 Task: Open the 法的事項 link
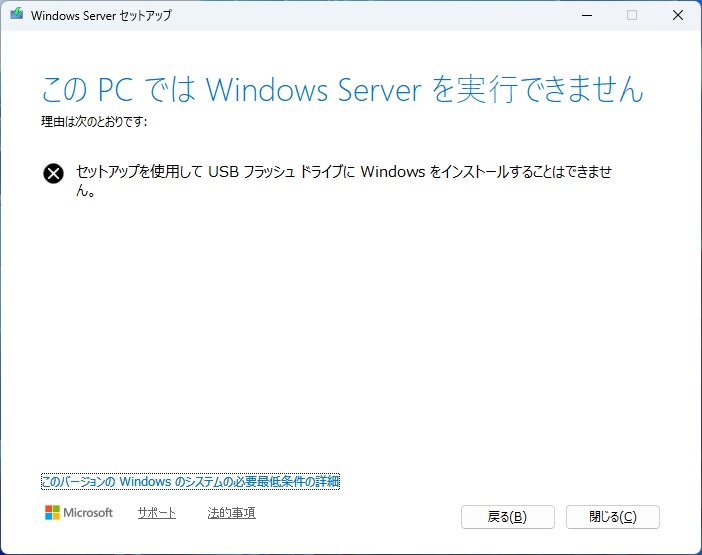[x=231, y=513]
